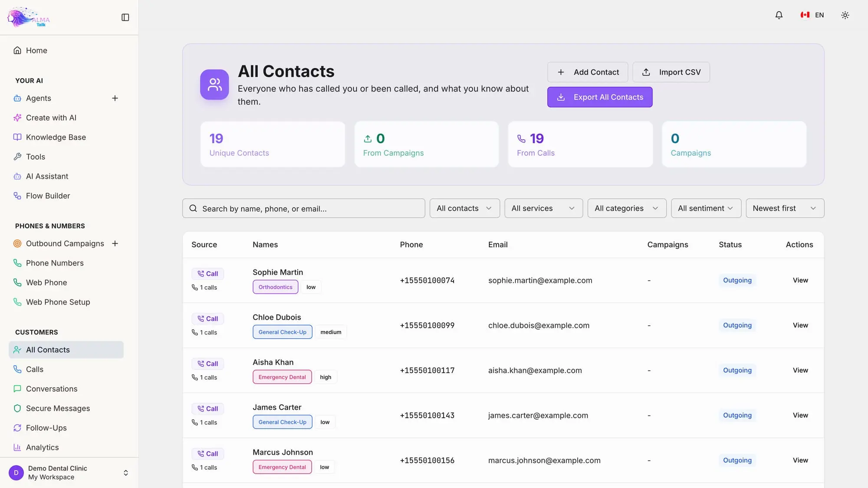Click phone number +15550100117

pos(427,371)
